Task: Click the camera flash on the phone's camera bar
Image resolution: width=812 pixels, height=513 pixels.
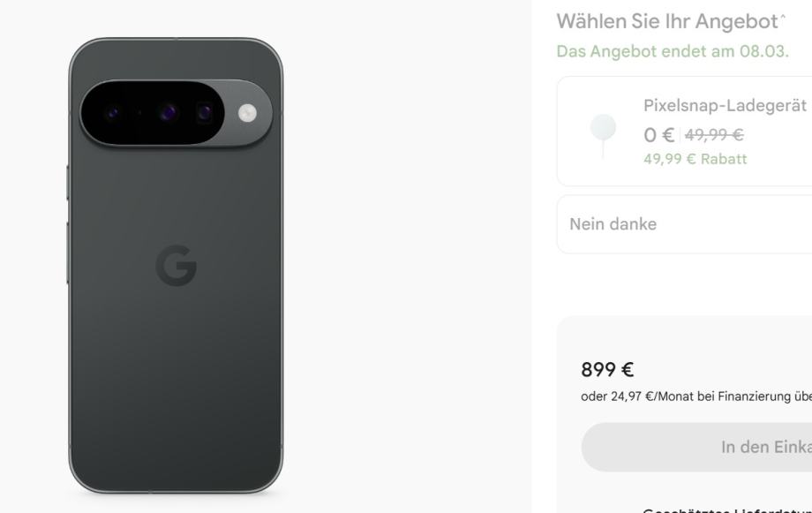Action: [x=247, y=113]
